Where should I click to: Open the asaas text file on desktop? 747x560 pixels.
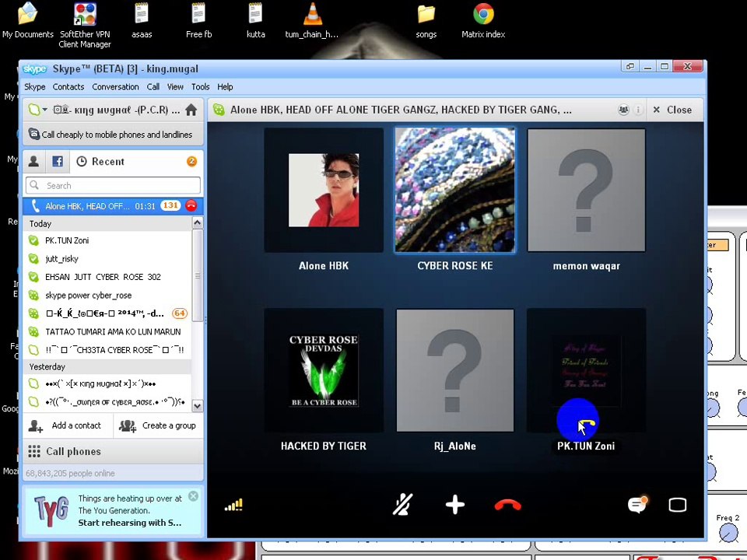[x=142, y=20]
